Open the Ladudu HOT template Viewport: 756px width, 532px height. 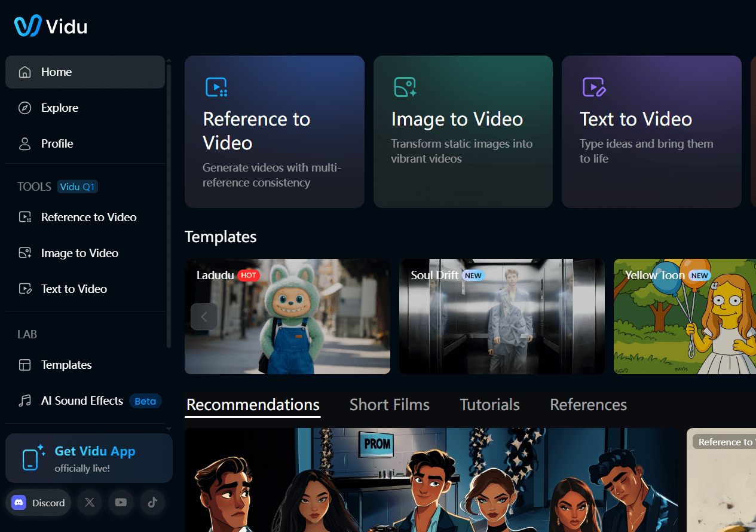[x=287, y=316]
